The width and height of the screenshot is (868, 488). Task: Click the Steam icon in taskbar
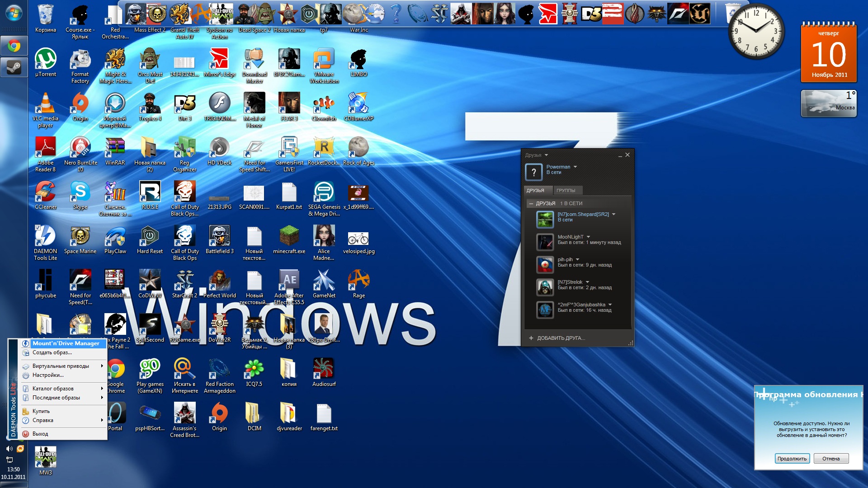pyautogui.click(x=14, y=68)
